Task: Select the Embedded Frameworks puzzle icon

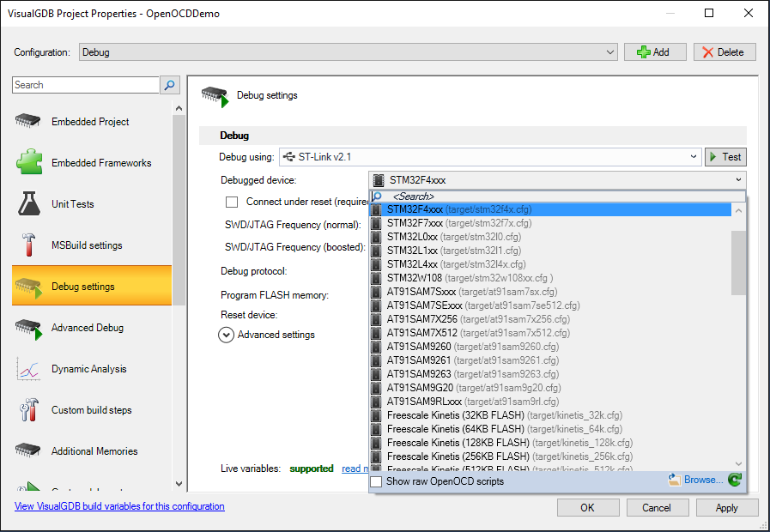Action: click(x=29, y=162)
